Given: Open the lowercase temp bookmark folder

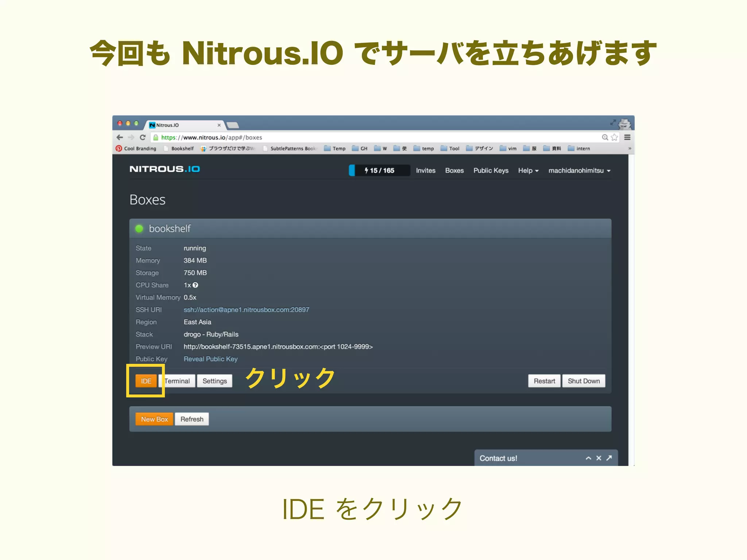Looking at the screenshot, I should [x=424, y=148].
